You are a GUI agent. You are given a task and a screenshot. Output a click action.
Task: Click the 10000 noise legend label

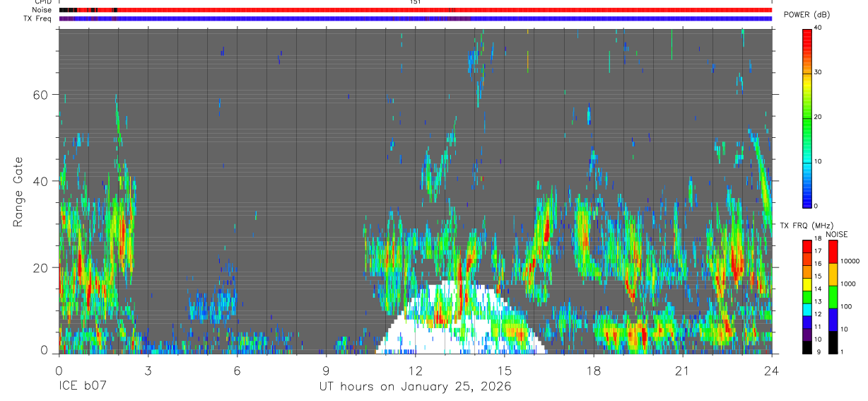point(849,261)
